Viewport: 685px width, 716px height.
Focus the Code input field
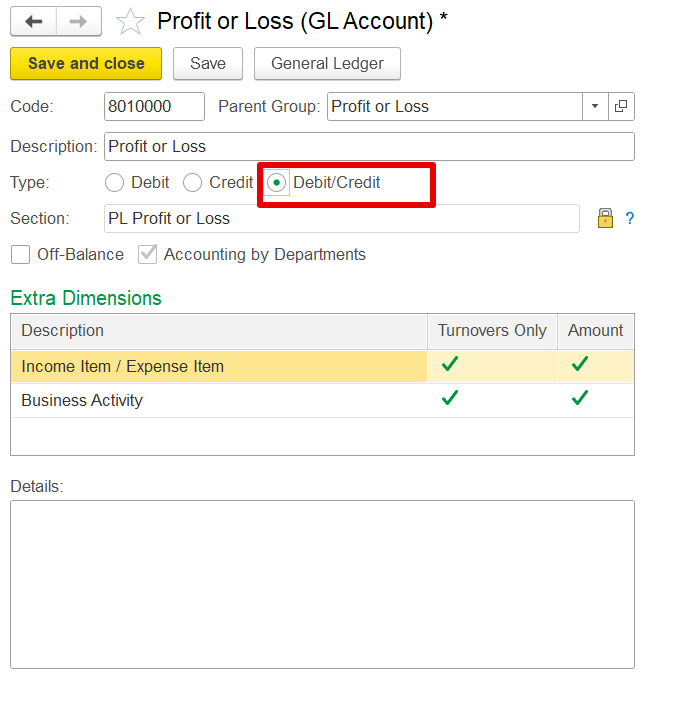pos(154,106)
